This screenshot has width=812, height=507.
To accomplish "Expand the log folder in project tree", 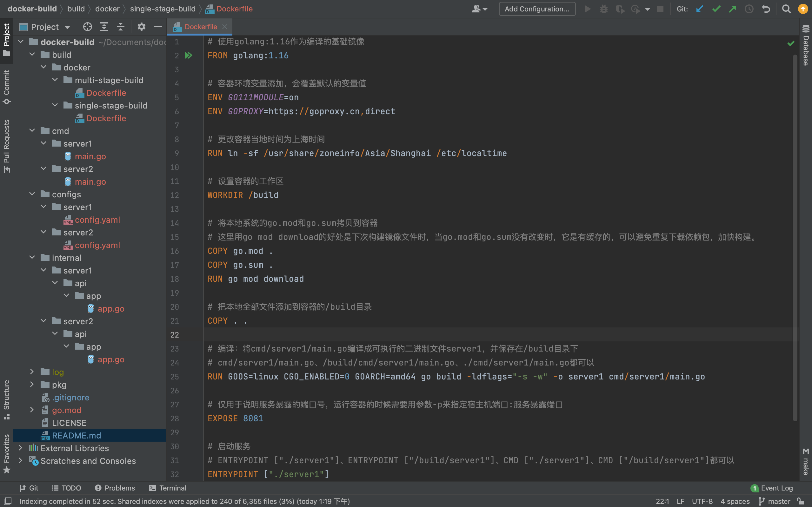I will click(32, 372).
